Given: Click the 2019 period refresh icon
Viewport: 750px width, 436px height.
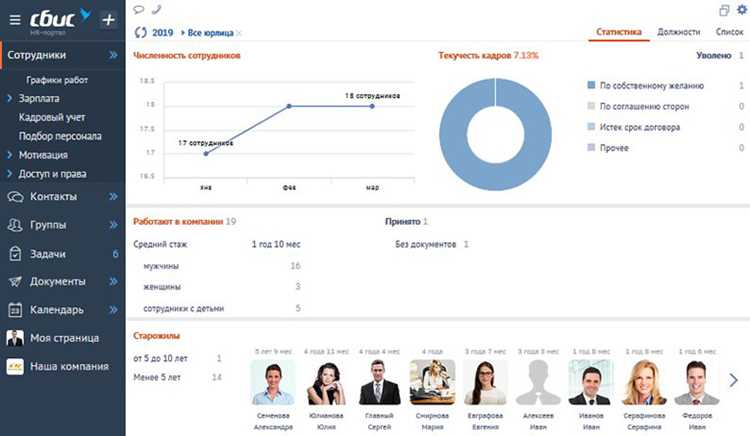Looking at the screenshot, I should click(x=140, y=33).
